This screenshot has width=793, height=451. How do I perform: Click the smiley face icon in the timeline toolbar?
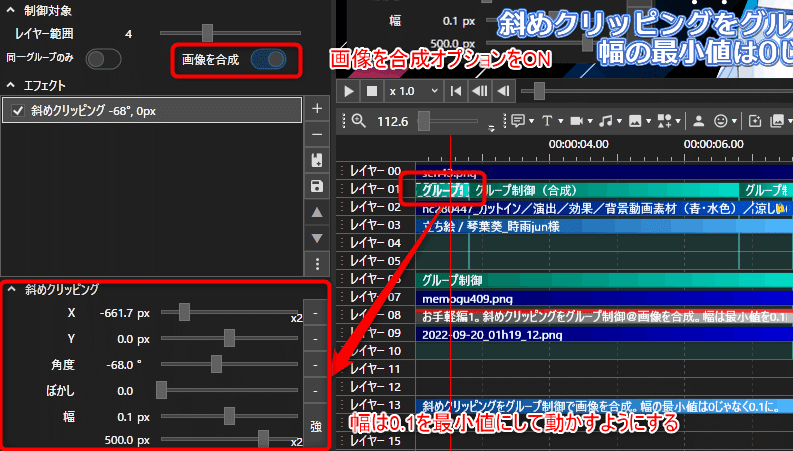coord(720,121)
